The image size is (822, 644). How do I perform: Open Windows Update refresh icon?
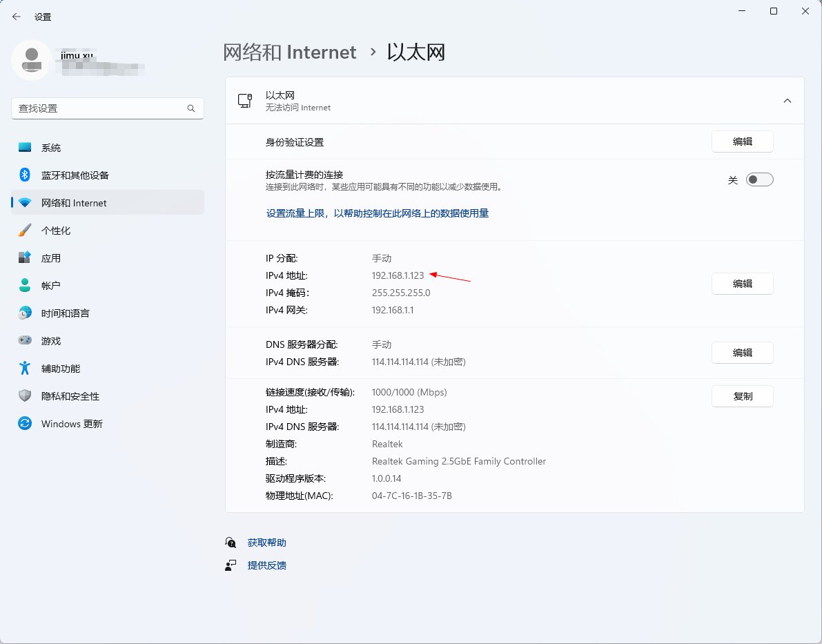25,424
